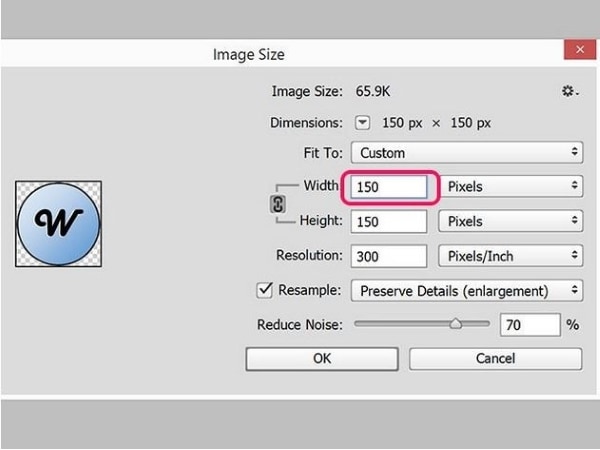Expand the Dimensions unit arrow
This screenshot has width=600, height=450.
click(x=363, y=123)
